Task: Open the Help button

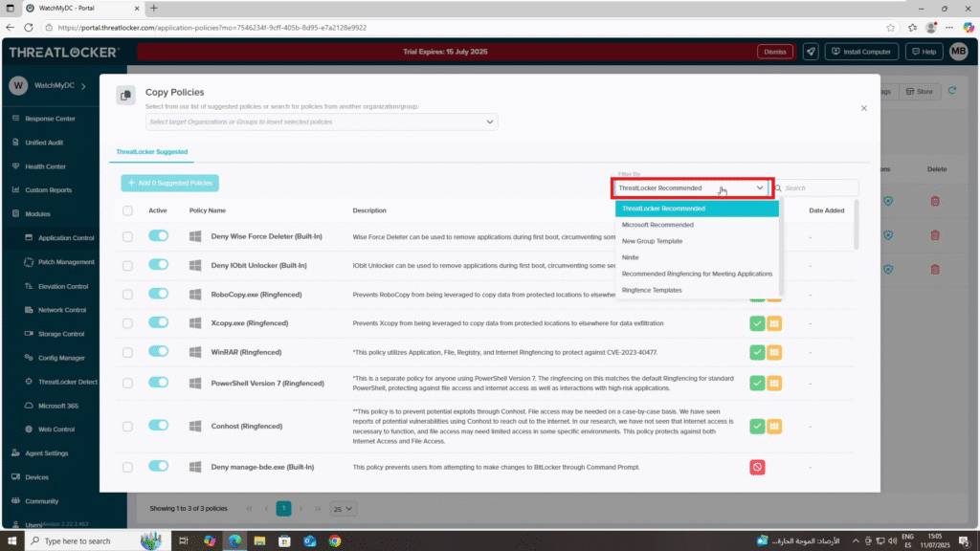Action: 924,52
